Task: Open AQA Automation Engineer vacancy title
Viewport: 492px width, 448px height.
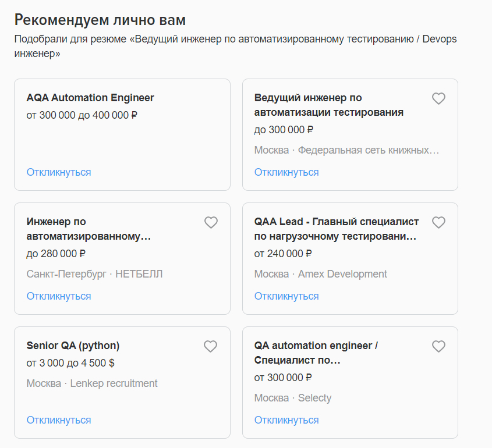Action: coord(90,98)
